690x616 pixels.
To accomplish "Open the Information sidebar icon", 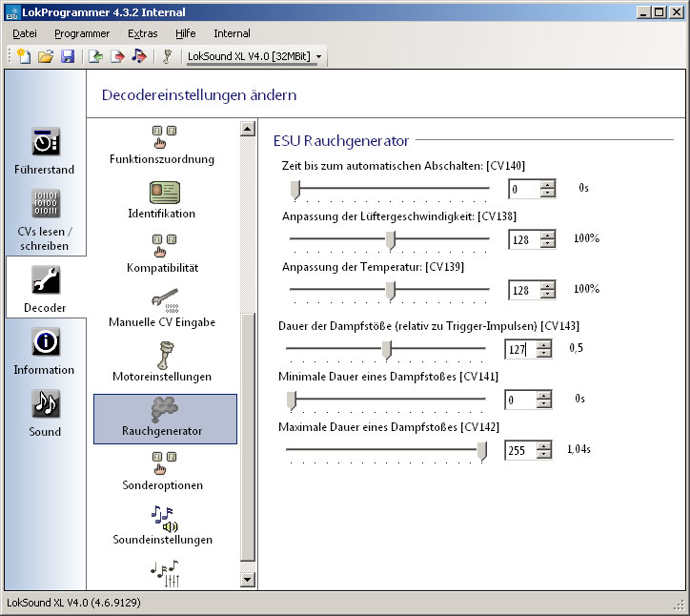I will point(46,341).
